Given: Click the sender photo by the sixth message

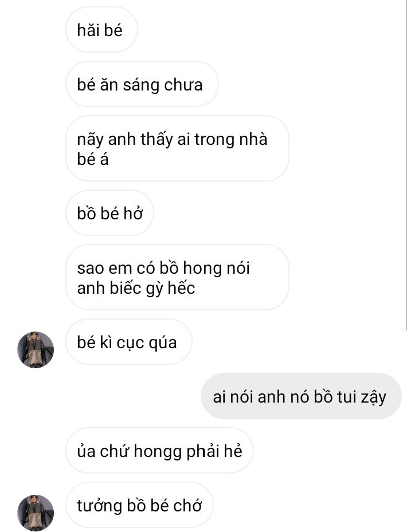Looking at the screenshot, I should (x=36, y=350).
